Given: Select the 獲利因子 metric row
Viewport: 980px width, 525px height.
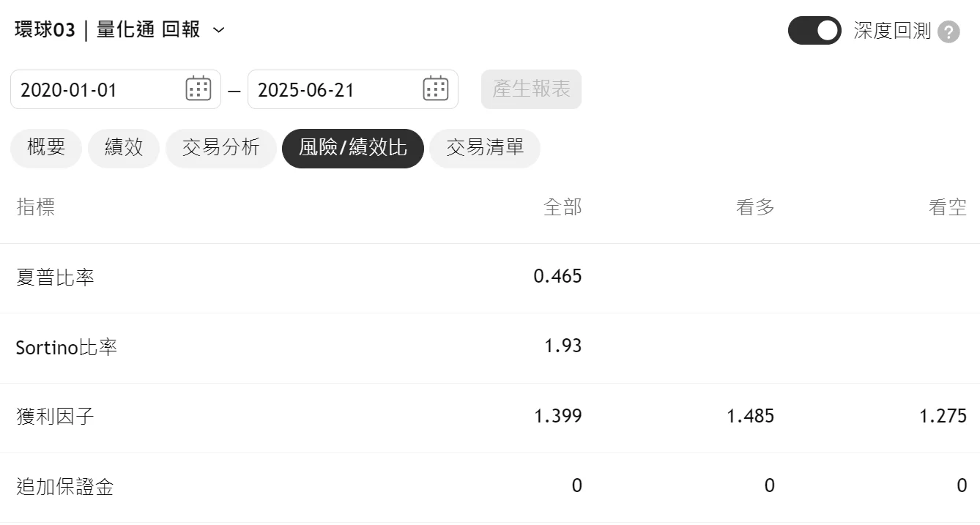Looking at the screenshot, I should coord(490,418).
